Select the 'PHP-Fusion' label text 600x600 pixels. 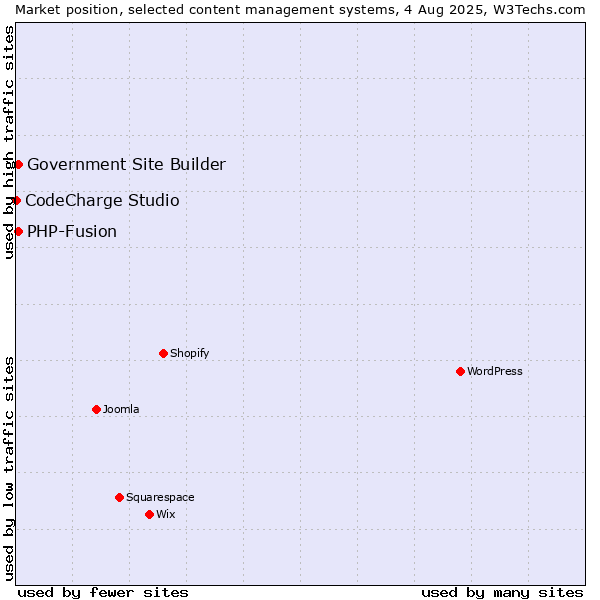click(72, 232)
